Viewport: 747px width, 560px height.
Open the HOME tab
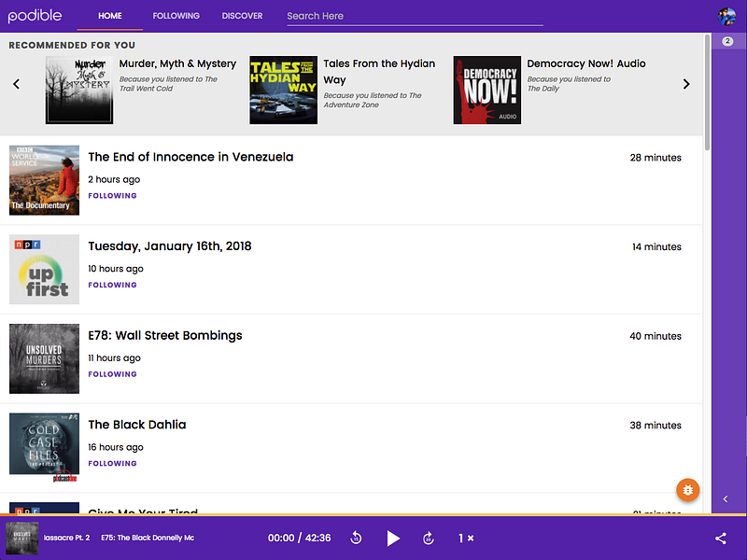[x=110, y=16]
